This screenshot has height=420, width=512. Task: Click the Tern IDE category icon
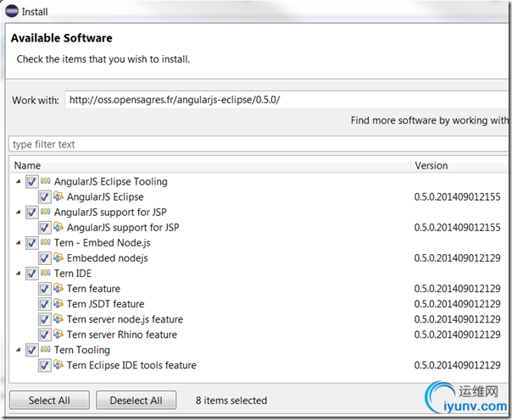point(46,273)
